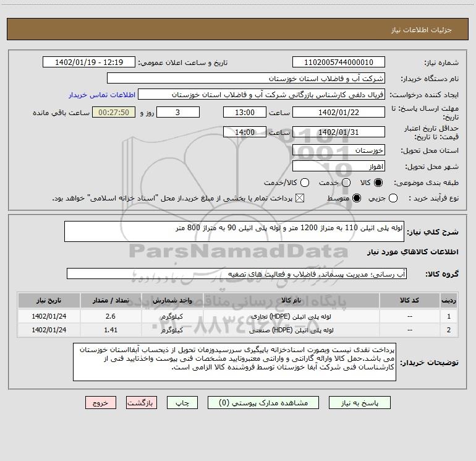Click the need number field 1102005744000010
This screenshot has height=461, width=476.
[x=339, y=62]
